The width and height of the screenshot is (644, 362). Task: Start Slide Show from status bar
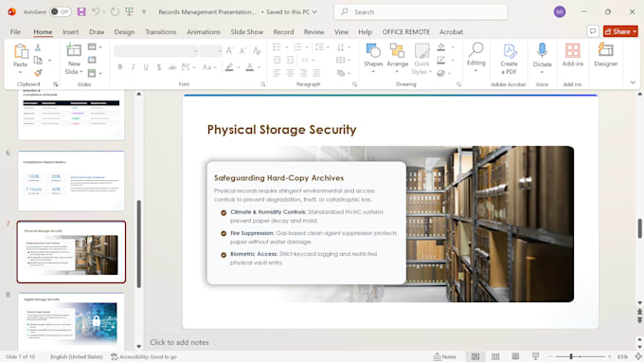click(x=536, y=356)
